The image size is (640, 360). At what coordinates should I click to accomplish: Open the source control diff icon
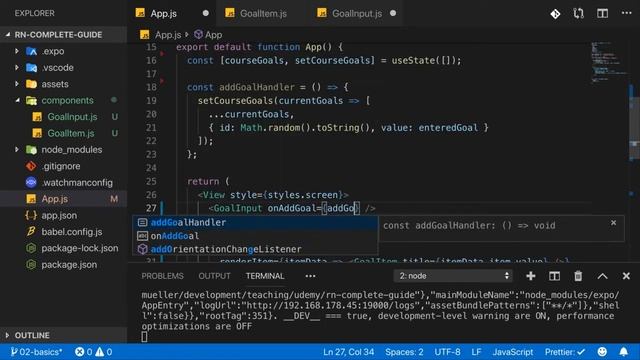[x=555, y=14]
